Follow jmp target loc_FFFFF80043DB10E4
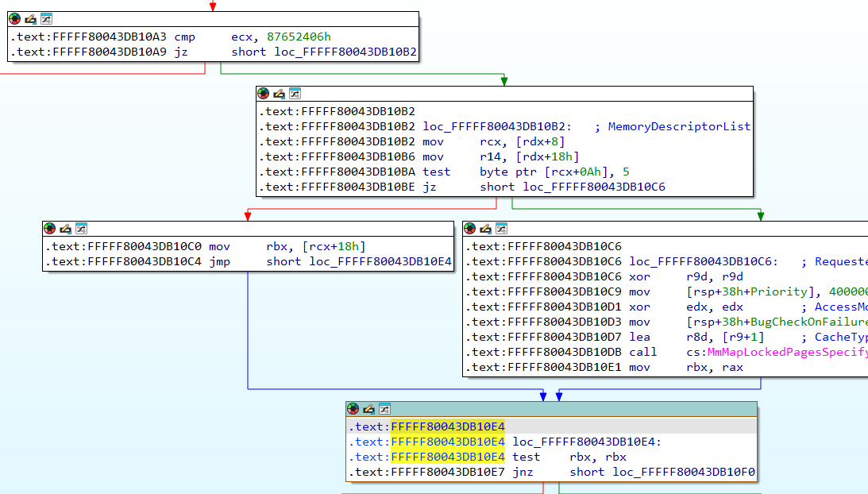 tap(380, 262)
